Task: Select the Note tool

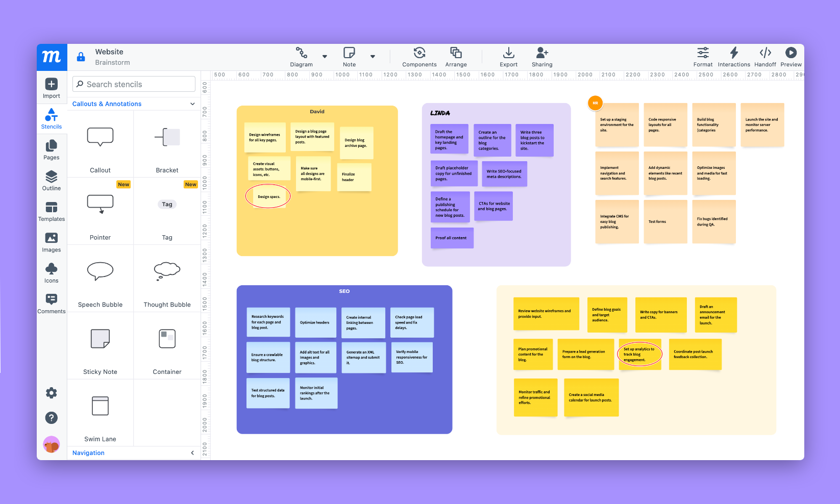Action: point(349,56)
